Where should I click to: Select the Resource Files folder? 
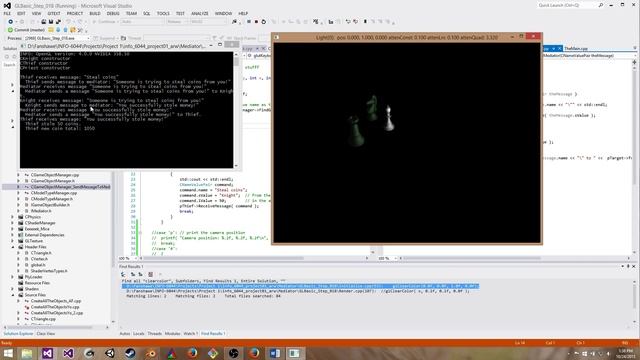[x=37, y=283]
